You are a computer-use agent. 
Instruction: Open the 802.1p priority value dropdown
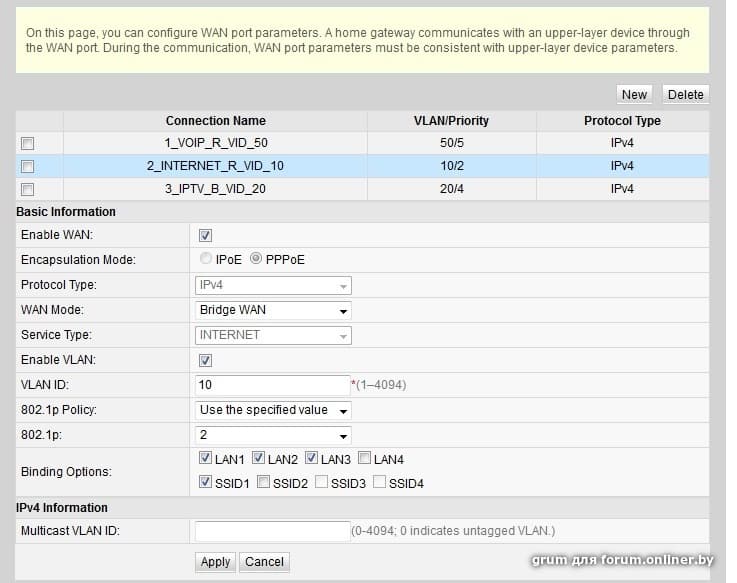click(x=273, y=435)
